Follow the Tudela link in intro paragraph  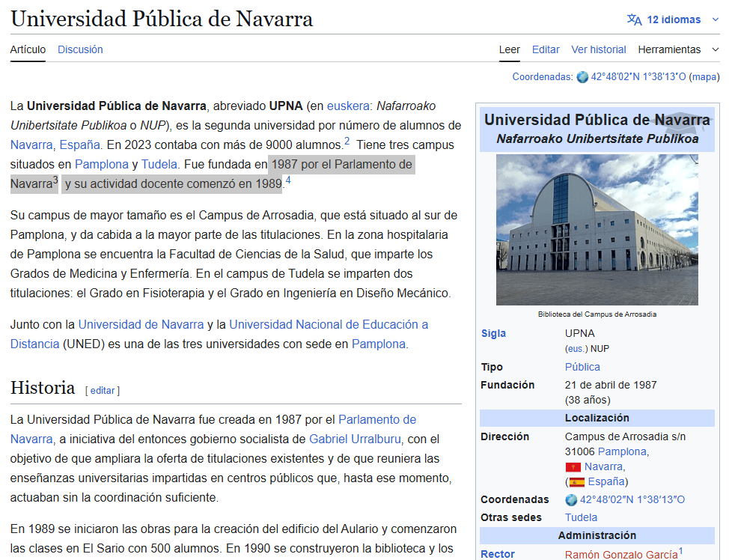159,164
